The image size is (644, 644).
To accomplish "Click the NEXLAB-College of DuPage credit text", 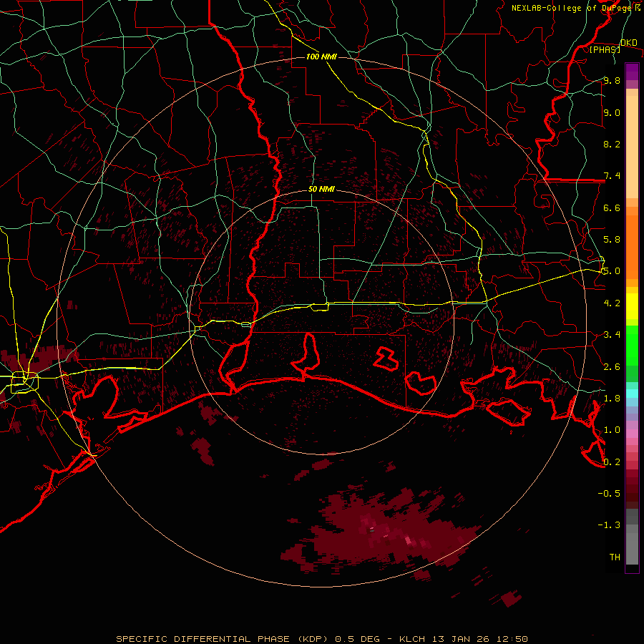I will pos(573,8).
